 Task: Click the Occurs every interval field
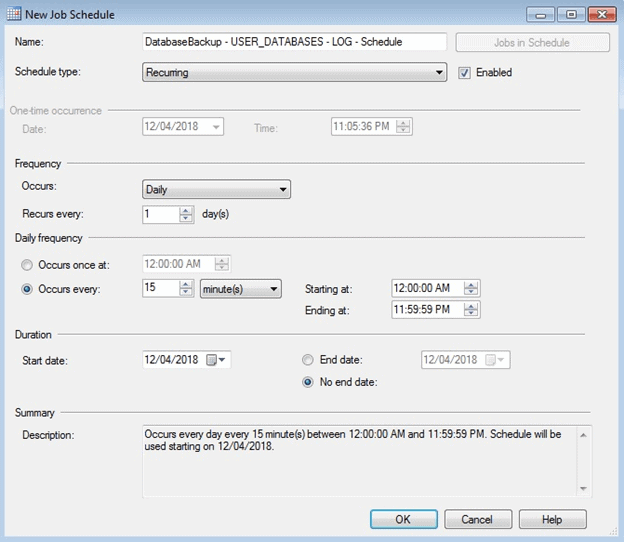click(161, 288)
